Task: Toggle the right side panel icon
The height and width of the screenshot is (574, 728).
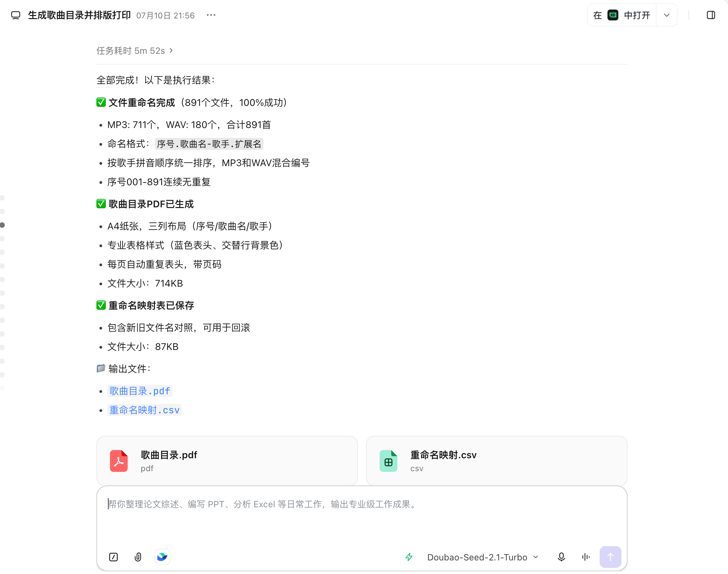Action: (x=711, y=15)
